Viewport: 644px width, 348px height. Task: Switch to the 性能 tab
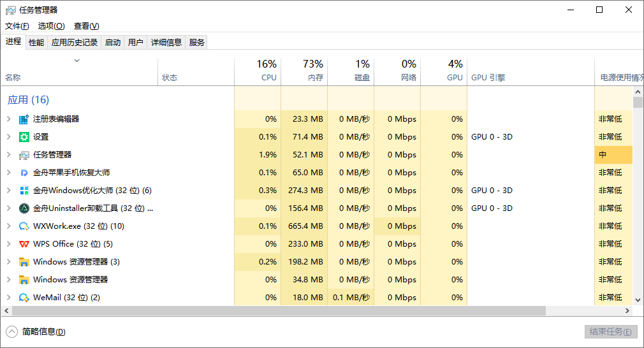click(36, 42)
